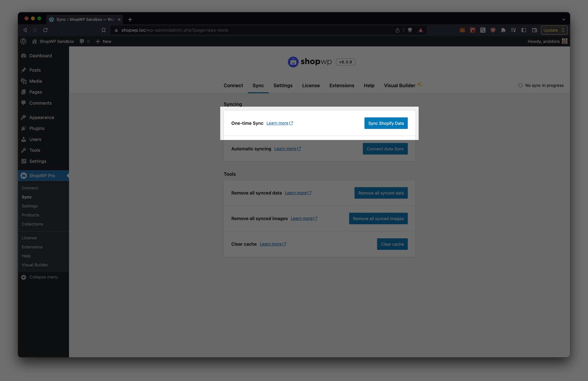588x381 pixels.
Task: Go to Dashboard in sidebar
Action: coord(40,55)
